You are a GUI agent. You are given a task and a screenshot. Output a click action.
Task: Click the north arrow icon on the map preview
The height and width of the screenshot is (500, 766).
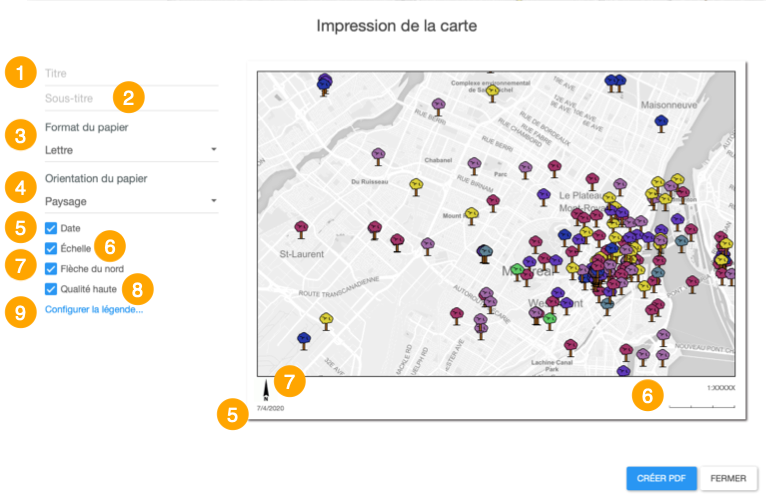click(265, 388)
